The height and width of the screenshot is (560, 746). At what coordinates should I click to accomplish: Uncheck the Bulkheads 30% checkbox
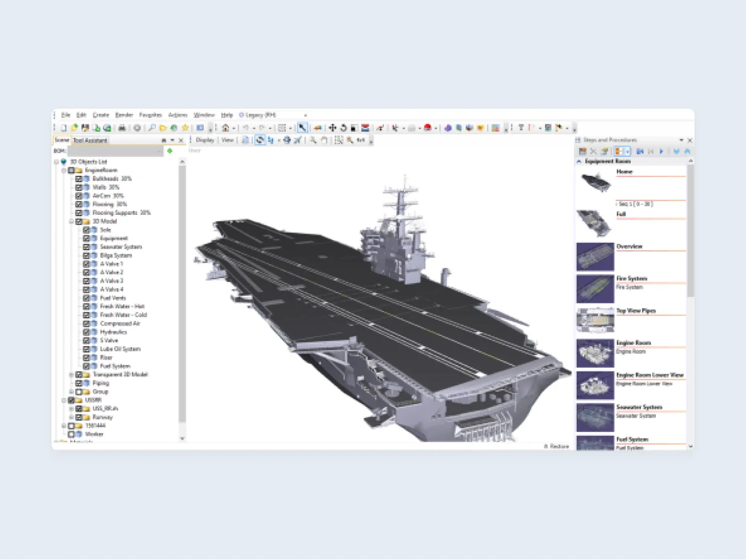click(x=79, y=179)
